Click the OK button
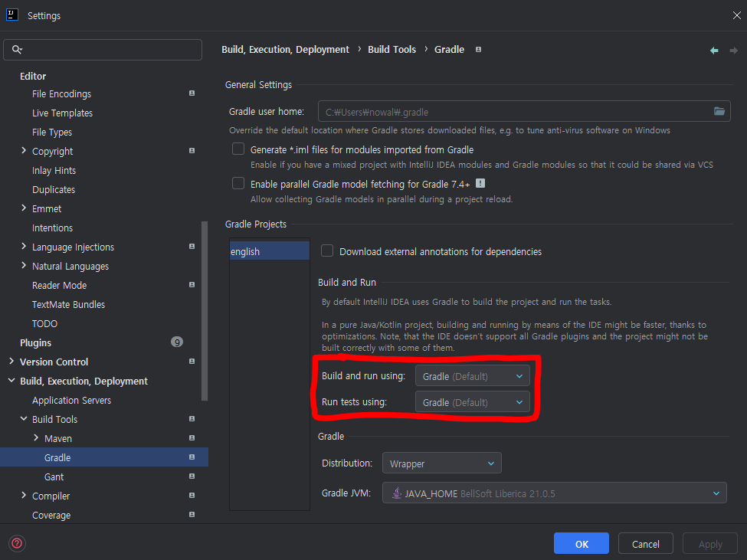Screen dimensions: 747x560 pyautogui.click(x=581, y=544)
